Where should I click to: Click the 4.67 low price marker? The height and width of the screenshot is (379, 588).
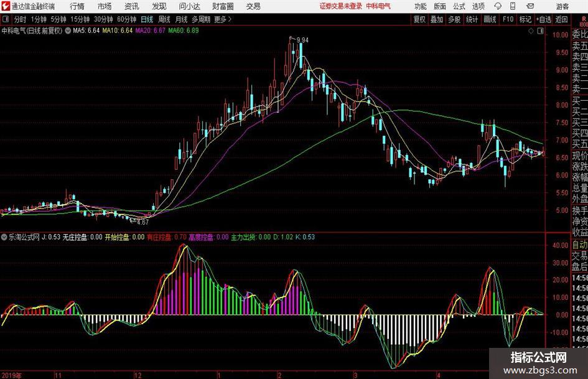(142, 222)
